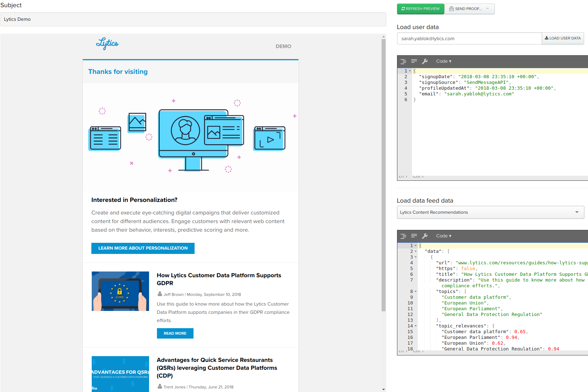The image size is (588, 392).
Task: Collapse the "data" array fold at line 2
Action: pyautogui.click(x=416, y=251)
